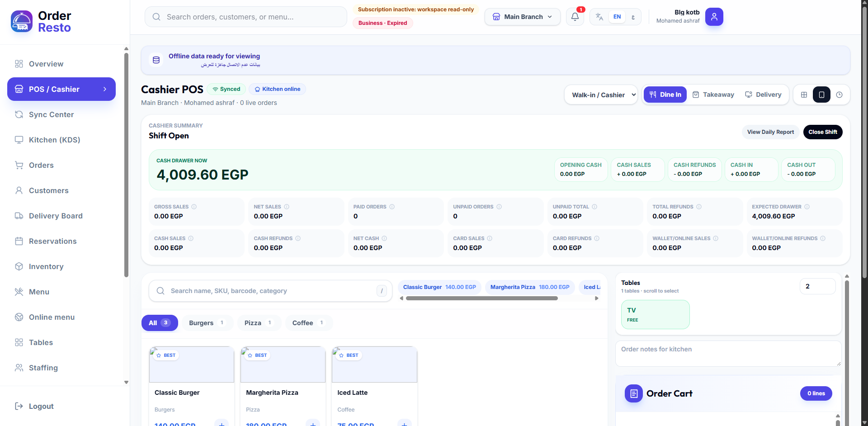Screen dimensions: 868x426
Task: Click quick items horizontal scrollbar
Action: [482, 298]
